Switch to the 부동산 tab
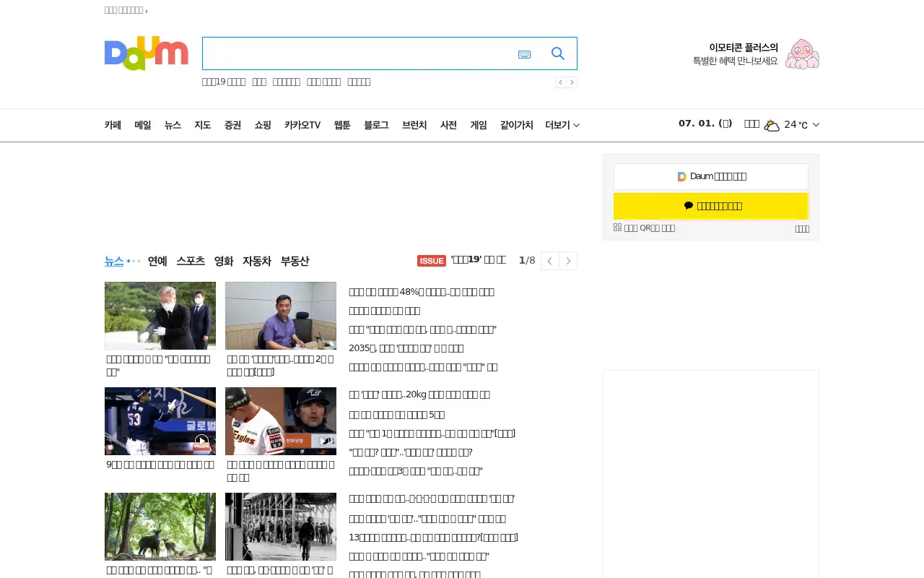The height and width of the screenshot is (578, 924). [295, 261]
